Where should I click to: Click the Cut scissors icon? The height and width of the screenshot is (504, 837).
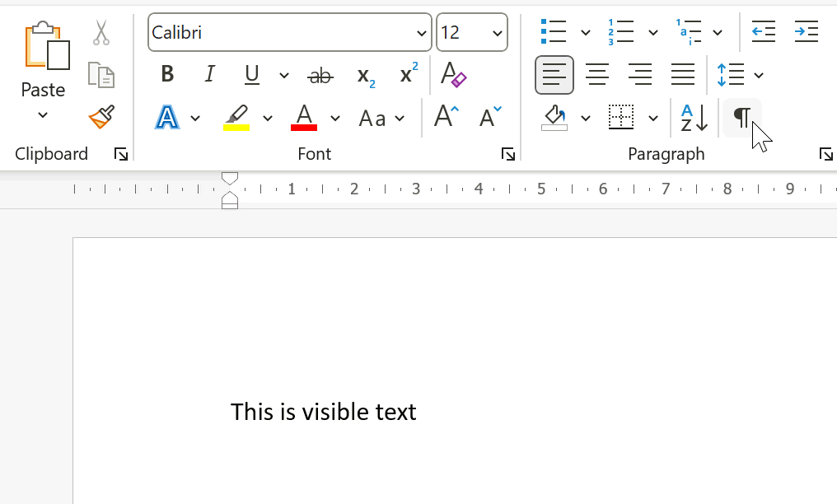101,33
